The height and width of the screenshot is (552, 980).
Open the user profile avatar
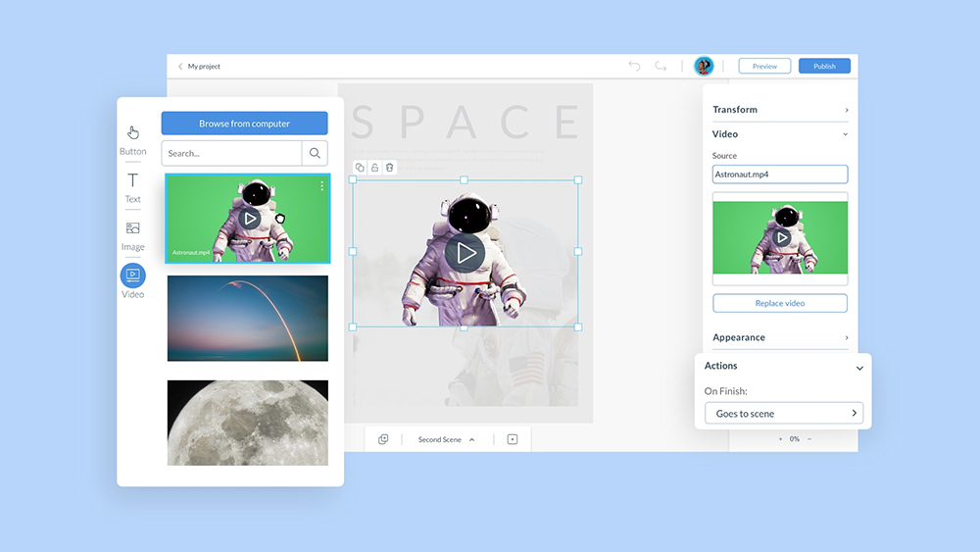704,66
